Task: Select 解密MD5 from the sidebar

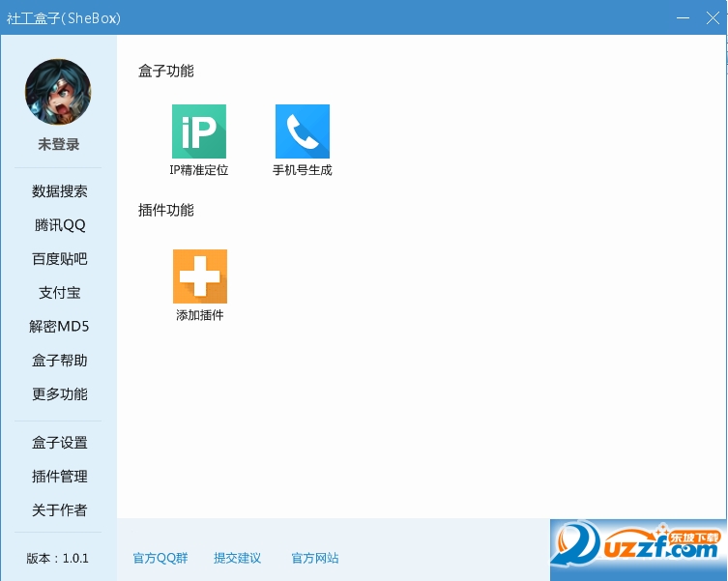Action: click(x=59, y=327)
